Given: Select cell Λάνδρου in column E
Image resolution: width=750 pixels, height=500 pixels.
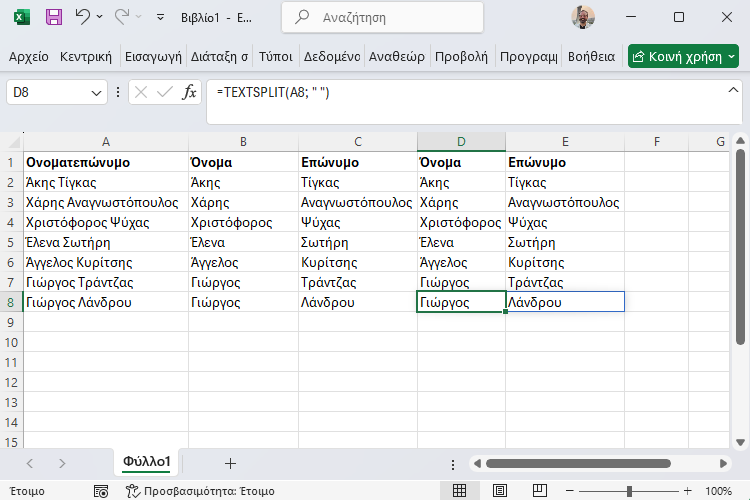Looking at the screenshot, I should 565,302.
